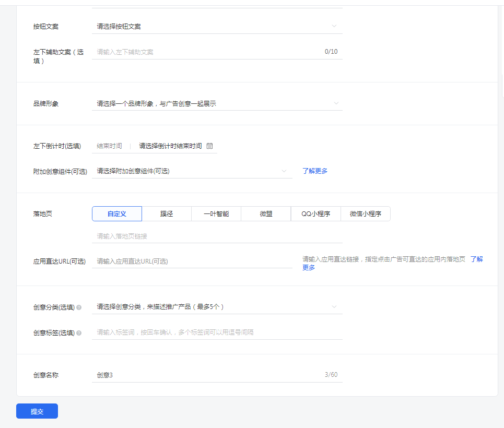Select the 一叶智能 landing page option
The width and height of the screenshot is (504, 428).
216,214
